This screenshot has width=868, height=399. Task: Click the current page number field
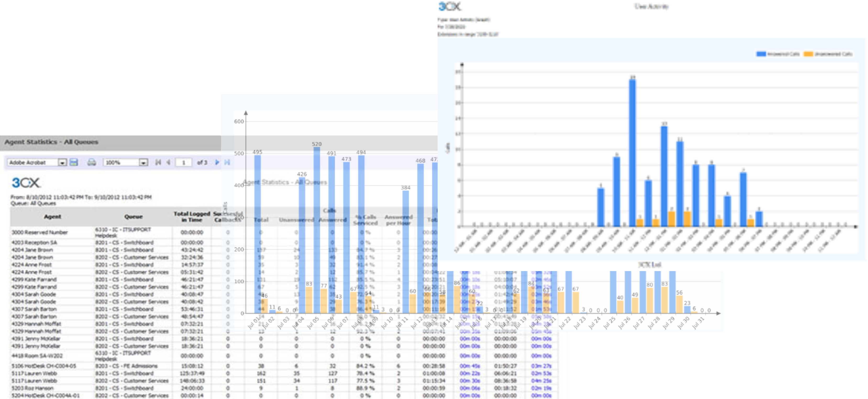click(x=184, y=162)
